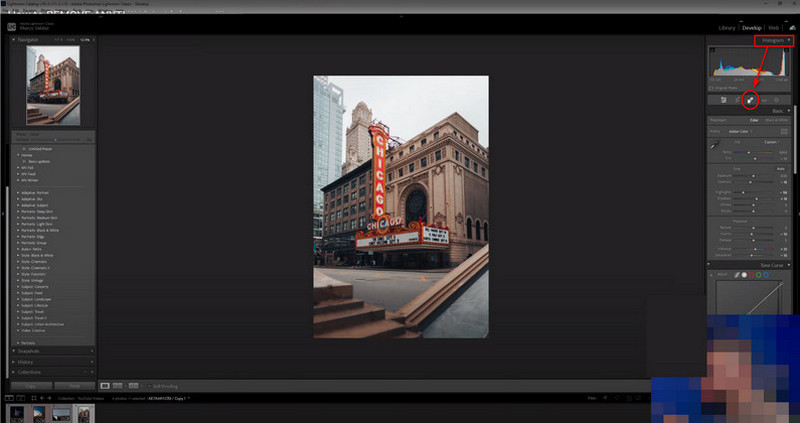Viewport: 800px width, 423px height.
Task: Enable Soft Proofing checkbox
Action: click(149, 386)
